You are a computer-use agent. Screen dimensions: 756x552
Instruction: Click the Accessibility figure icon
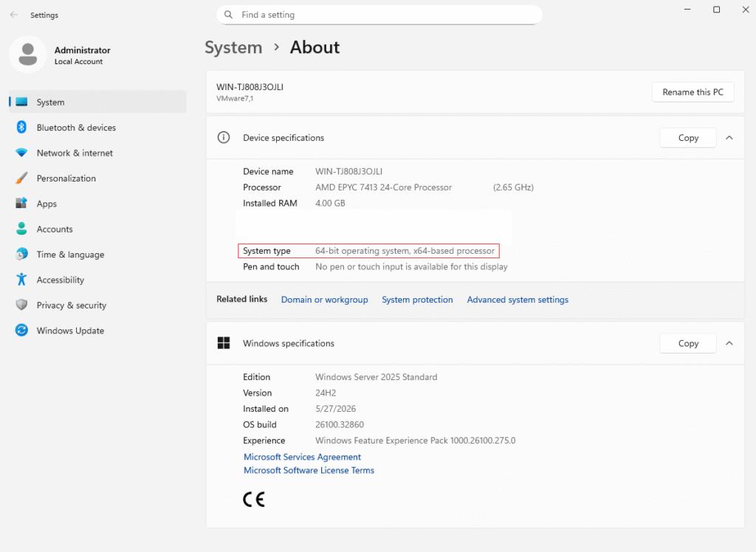[x=21, y=280]
